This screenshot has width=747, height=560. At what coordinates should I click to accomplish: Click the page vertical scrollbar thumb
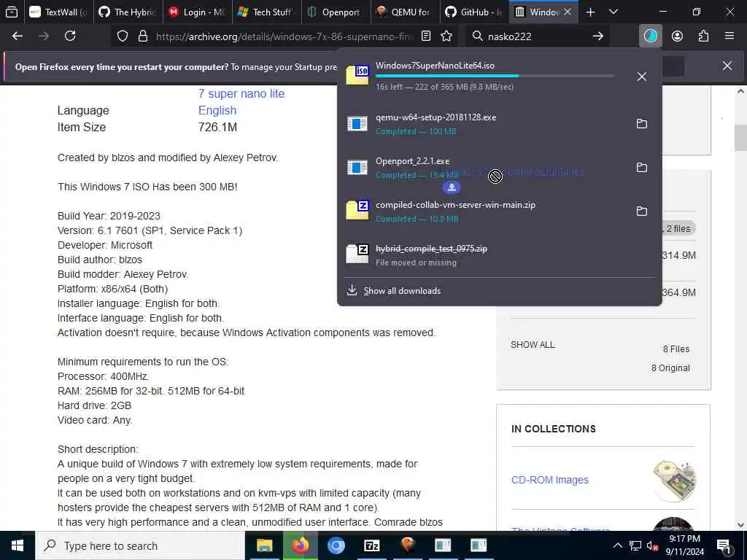click(x=740, y=138)
